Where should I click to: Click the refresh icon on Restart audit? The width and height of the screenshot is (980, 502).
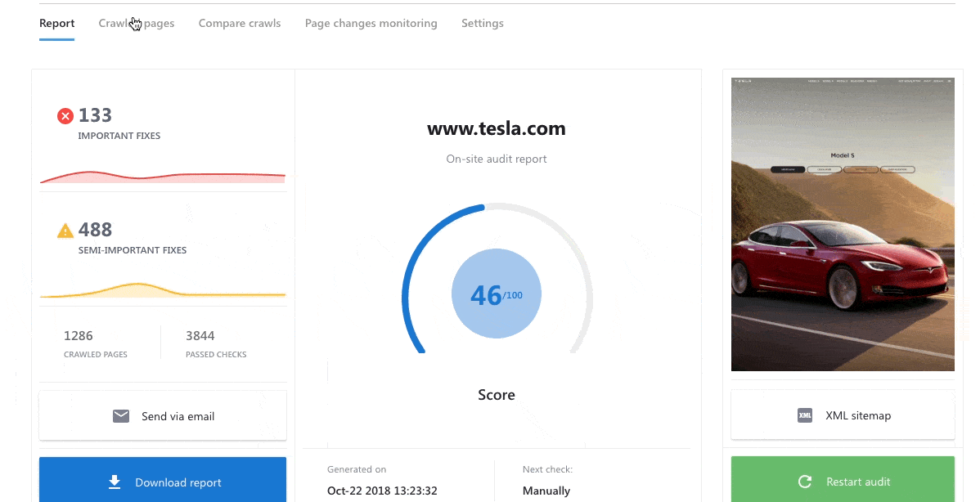(x=805, y=482)
